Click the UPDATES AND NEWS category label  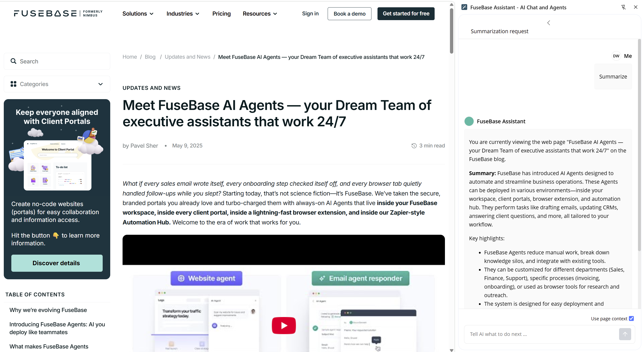tap(151, 88)
